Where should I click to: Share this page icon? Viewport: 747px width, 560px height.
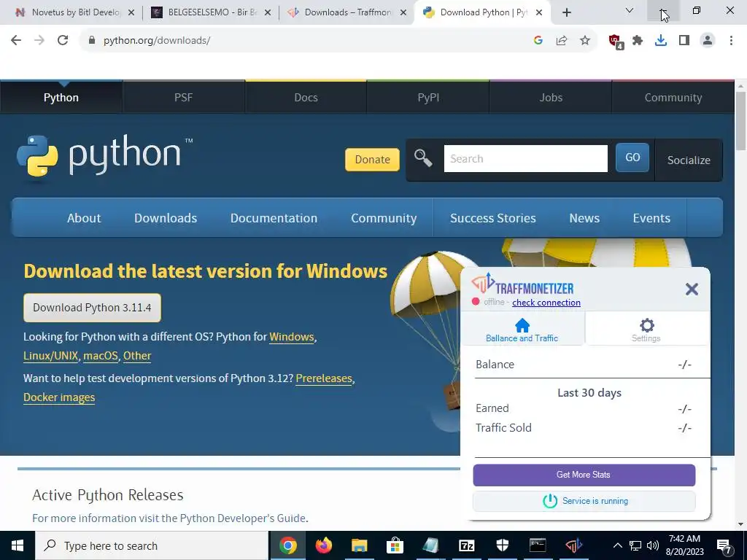[x=562, y=41]
